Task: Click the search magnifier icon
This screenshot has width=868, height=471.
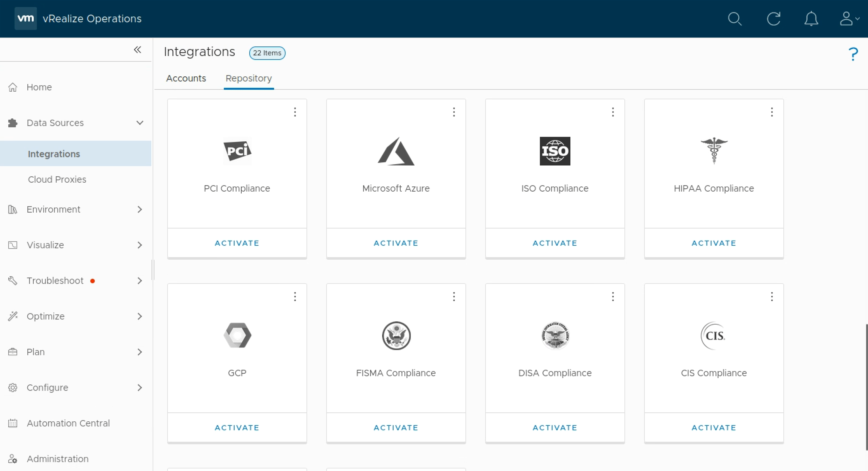Action: (734, 19)
